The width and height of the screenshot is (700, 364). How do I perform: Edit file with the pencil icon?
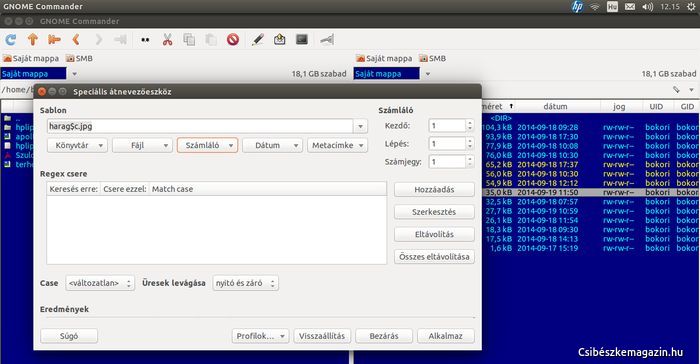tap(258, 40)
